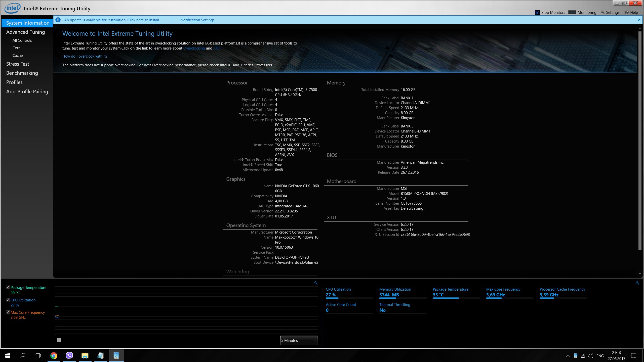Toggle CPU Utilization graph checkbox

8,300
